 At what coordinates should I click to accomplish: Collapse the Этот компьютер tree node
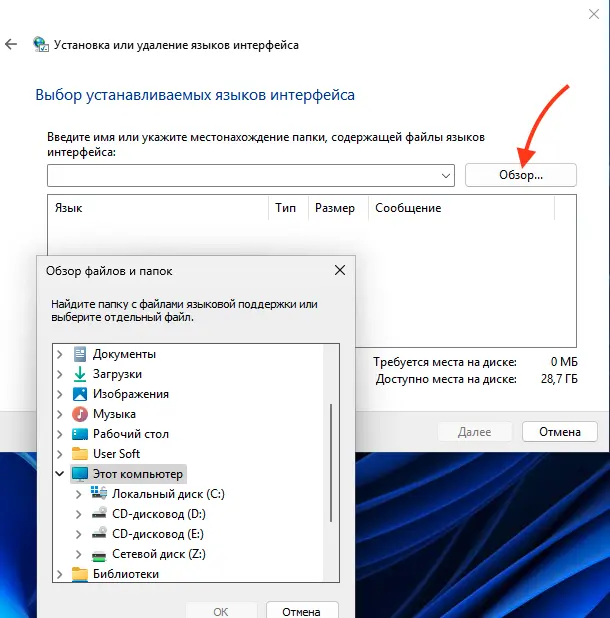[x=60, y=474]
